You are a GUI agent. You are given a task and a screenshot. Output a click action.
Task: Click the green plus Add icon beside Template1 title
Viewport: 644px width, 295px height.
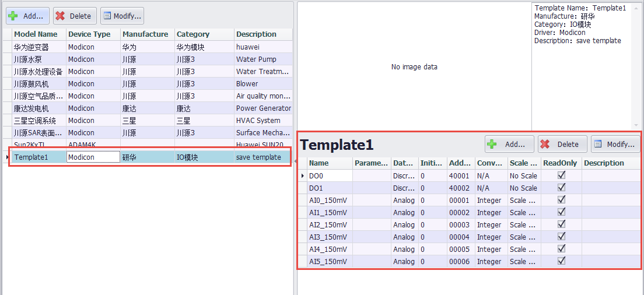pos(492,144)
